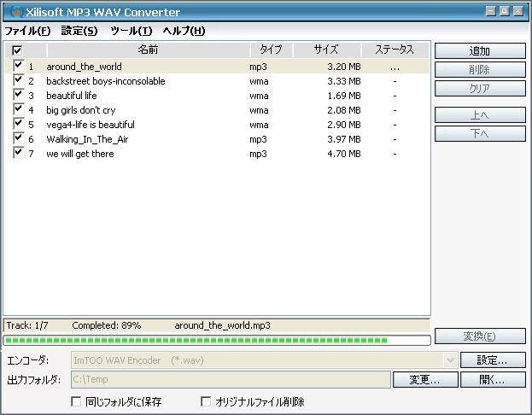
Task: Enable オリジナルファイル削除 checkbox
Action: (x=206, y=401)
